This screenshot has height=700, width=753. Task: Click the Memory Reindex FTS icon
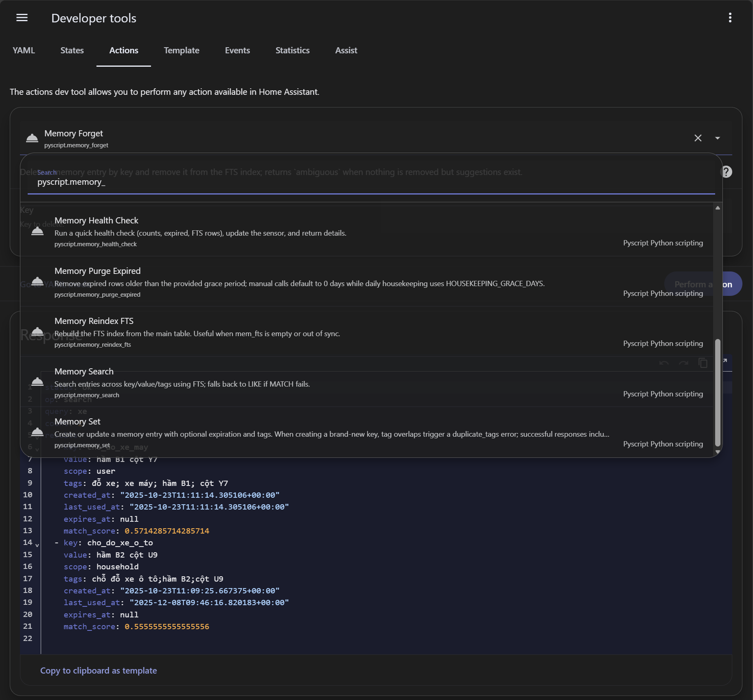(37, 332)
